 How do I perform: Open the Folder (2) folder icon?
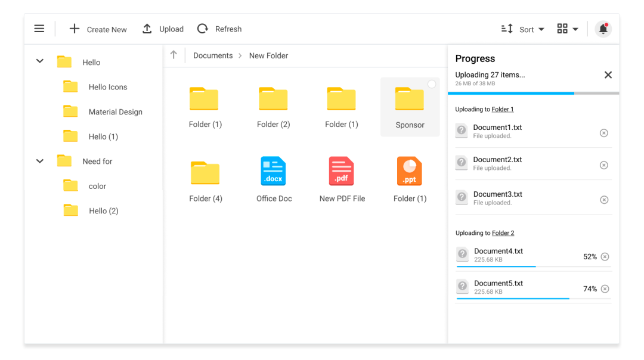(x=273, y=98)
